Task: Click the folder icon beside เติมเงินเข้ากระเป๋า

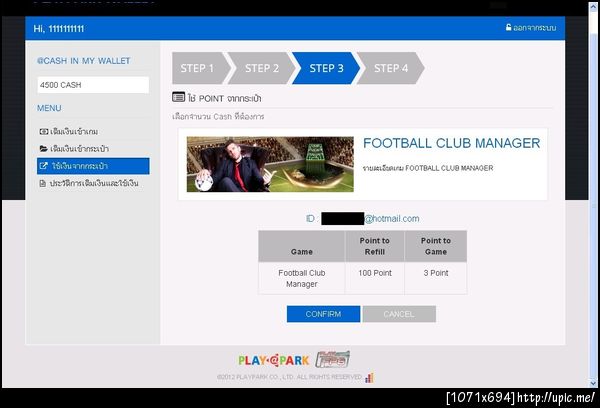Action: [44, 149]
